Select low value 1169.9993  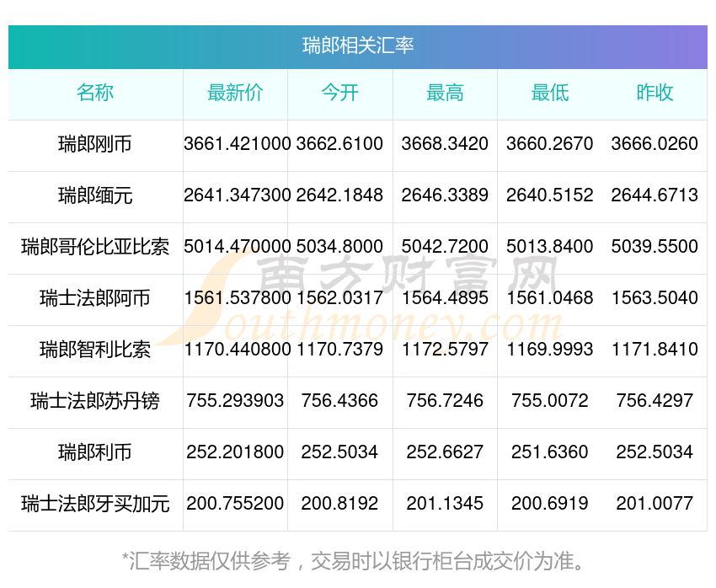click(x=550, y=350)
